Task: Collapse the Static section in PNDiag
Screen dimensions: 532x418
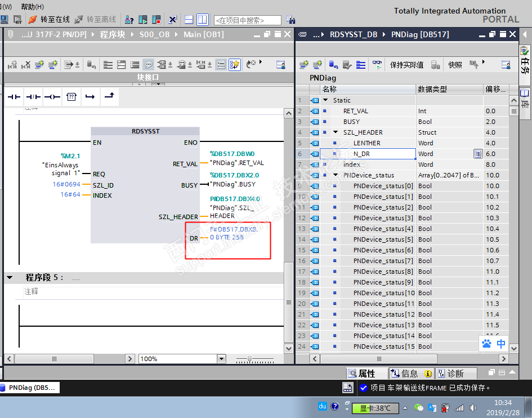Action: tap(325, 100)
